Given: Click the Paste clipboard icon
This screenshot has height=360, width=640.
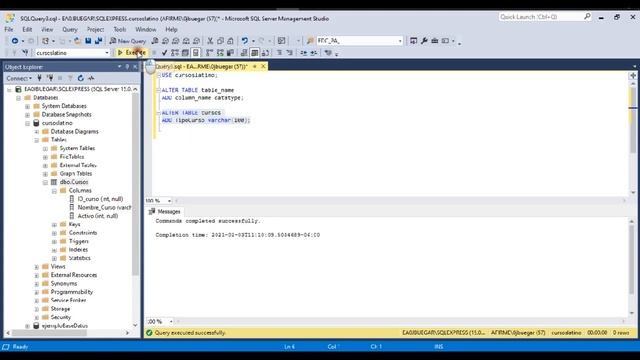Looking at the screenshot, I should (230, 41).
